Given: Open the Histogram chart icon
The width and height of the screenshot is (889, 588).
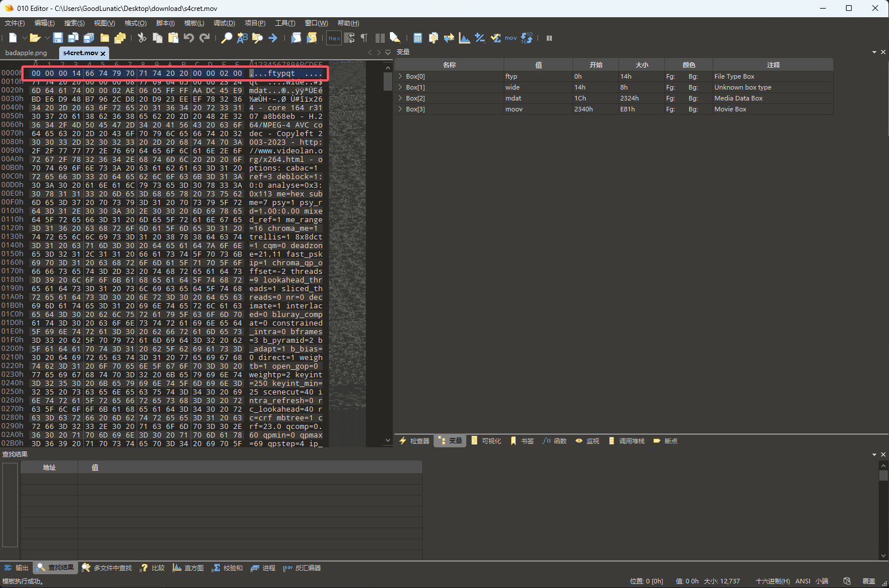Looking at the screenshot, I should tap(465, 38).
